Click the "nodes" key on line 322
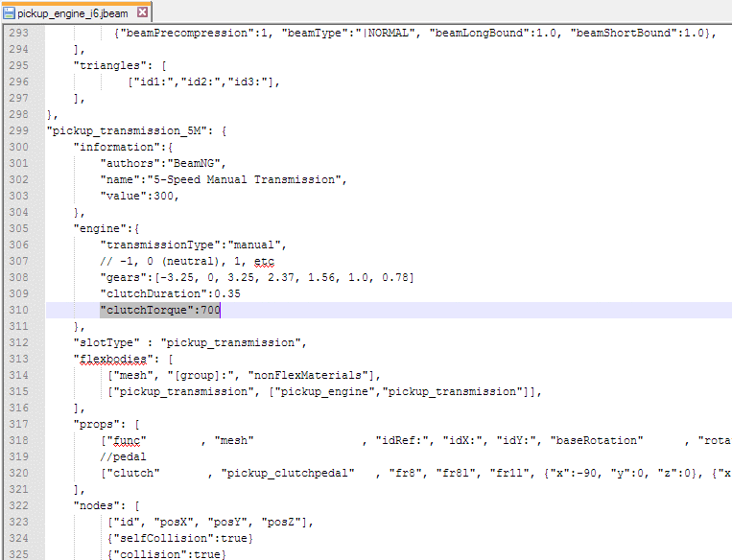The height and width of the screenshot is (560, 732). 96,506
